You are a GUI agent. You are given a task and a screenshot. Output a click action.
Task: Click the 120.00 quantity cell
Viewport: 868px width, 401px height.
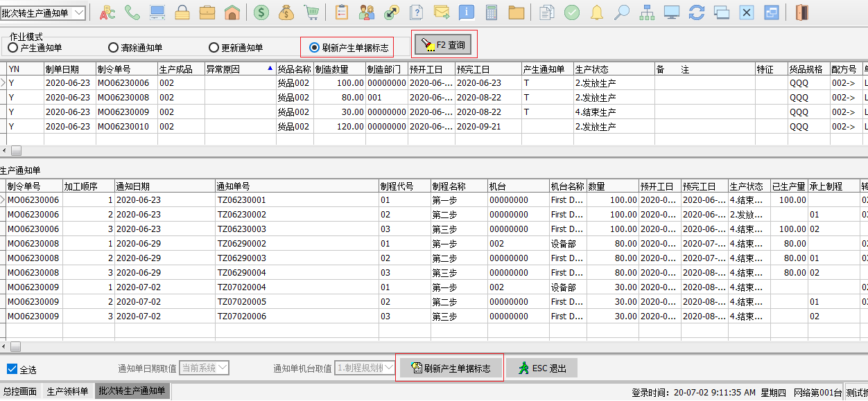point(340,127)
